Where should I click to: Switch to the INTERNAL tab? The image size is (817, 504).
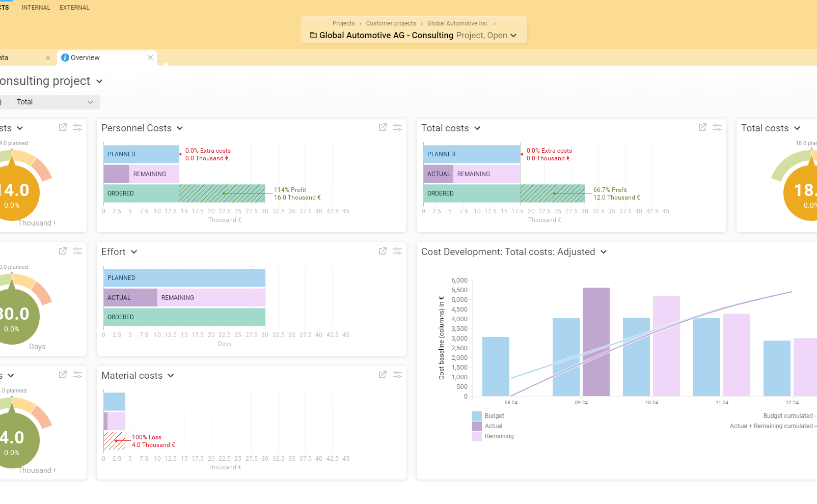point(36,7)
